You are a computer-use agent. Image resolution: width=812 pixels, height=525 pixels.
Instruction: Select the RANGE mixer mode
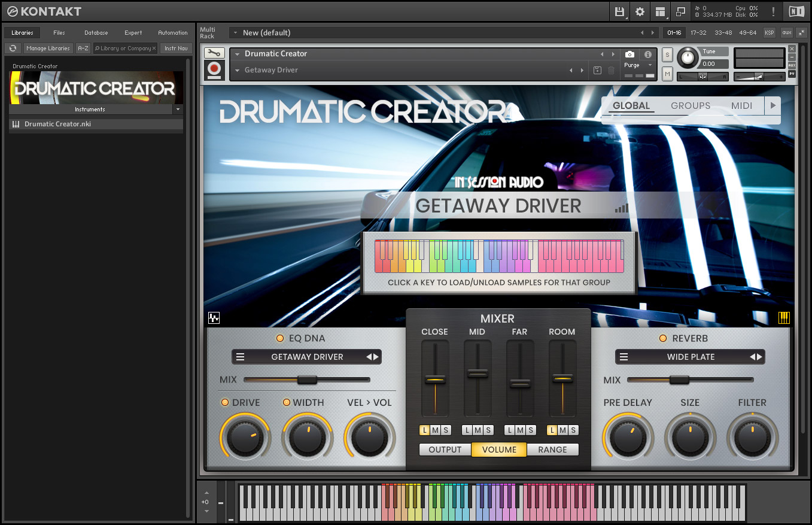pyautogui.click(x=552, y=450)
